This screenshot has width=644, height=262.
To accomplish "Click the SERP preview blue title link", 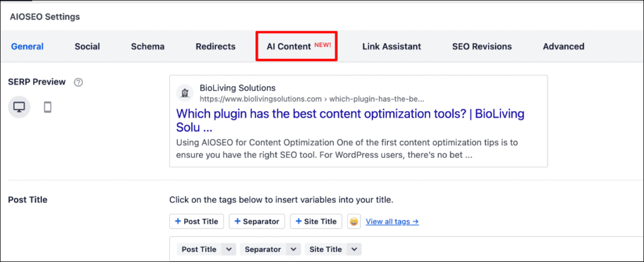I will [350, 120].
